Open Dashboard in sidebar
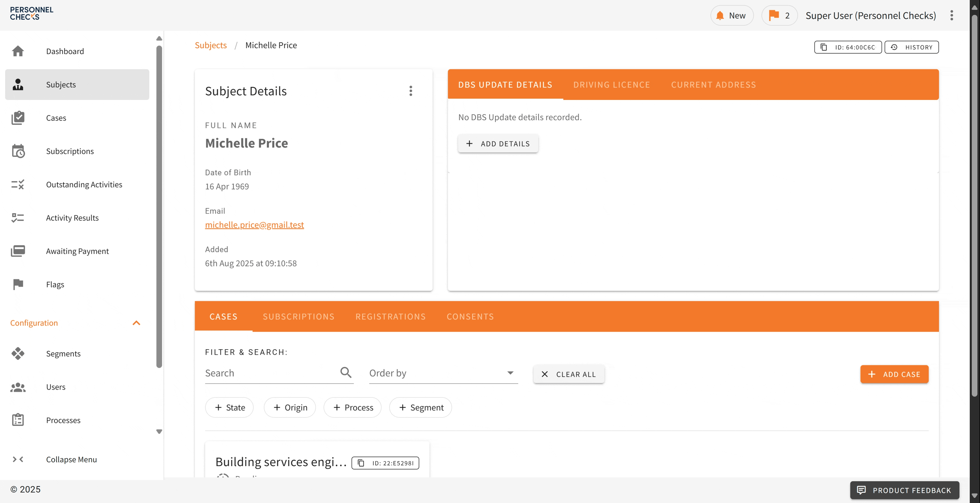 (x=77, y=51)
